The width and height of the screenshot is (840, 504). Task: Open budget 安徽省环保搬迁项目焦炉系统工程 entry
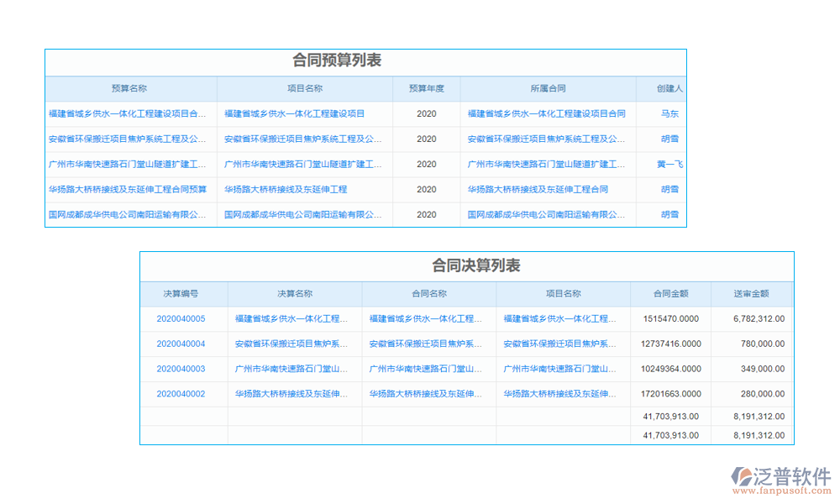126,139
